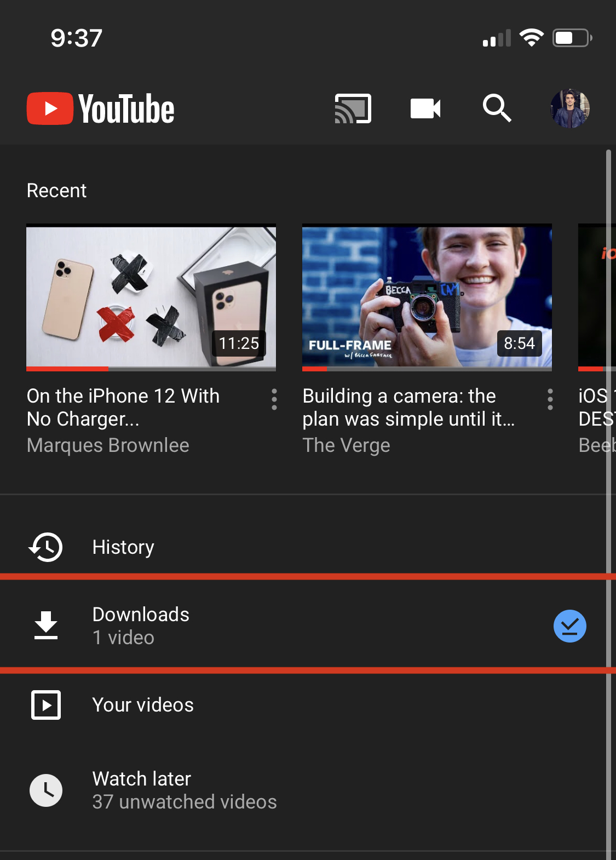The width and height of the screenshot is (616, 860).
Task: Open search with the magnifier icon
Action: pyautogui.click(x=497, y=108)
